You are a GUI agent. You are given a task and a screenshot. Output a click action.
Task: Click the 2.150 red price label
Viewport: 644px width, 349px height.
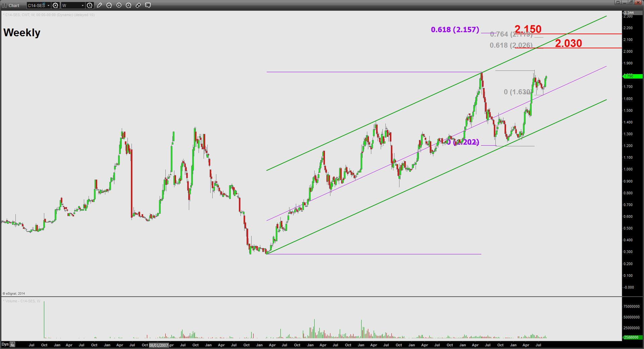[x=528, y=29]
